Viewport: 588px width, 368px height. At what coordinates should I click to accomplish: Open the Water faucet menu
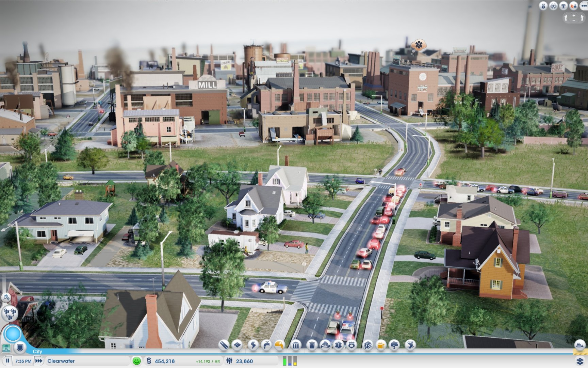(x=266, y=345)
